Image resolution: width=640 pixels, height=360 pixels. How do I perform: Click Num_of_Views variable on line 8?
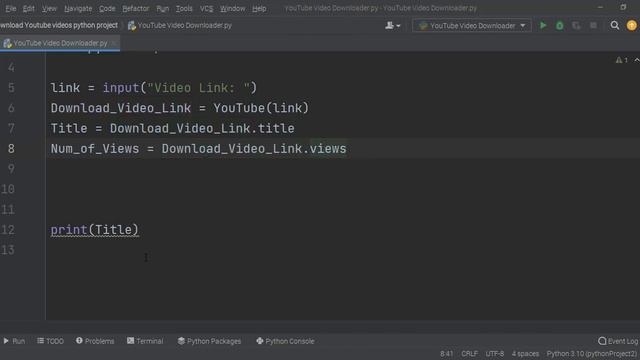(95, 149)
